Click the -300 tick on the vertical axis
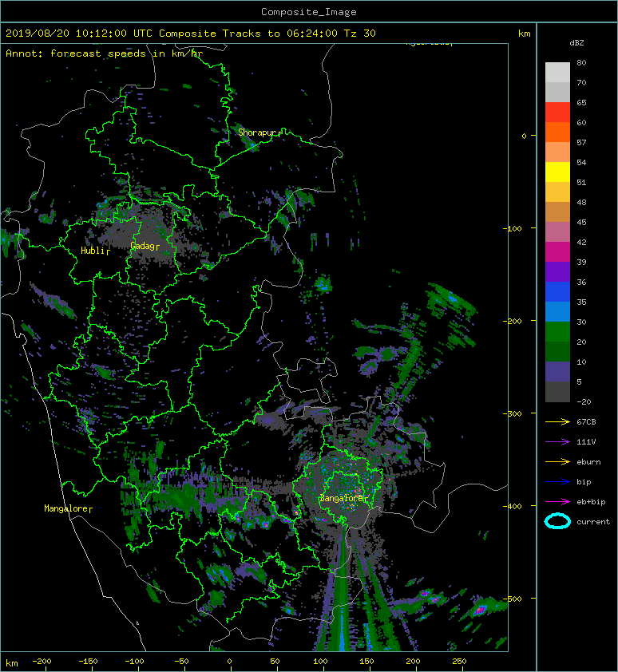This screenshot has height=672, width=618. 513,413
